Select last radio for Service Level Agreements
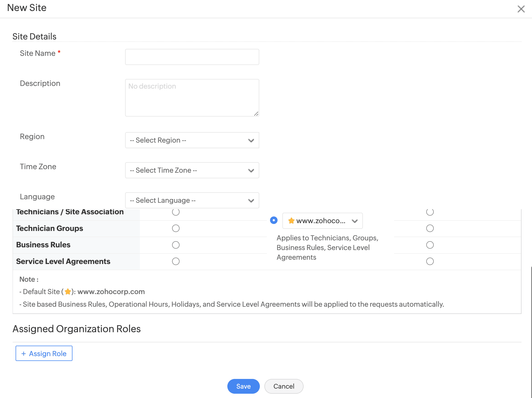Image resolution: width=532 pixels, height=398 pixels. [x=430, y=261]
